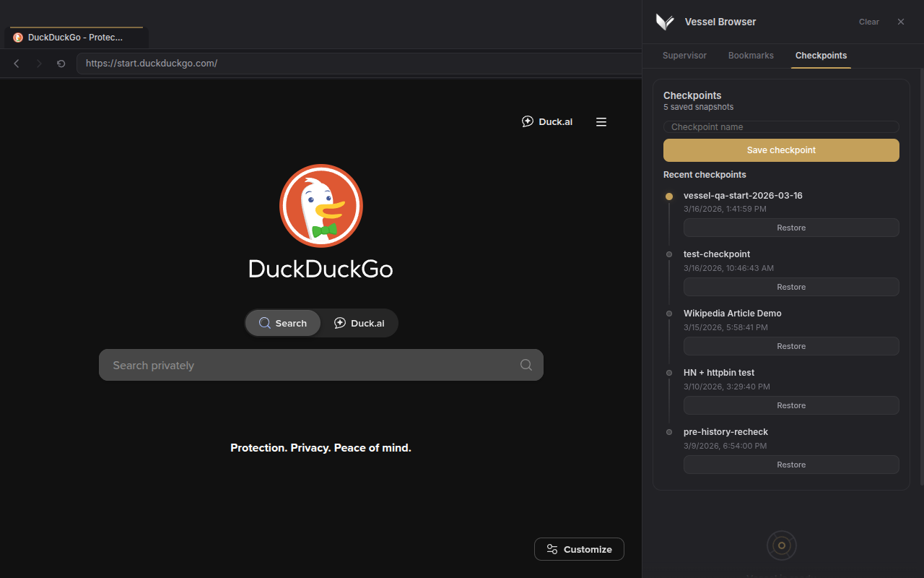
Task: Click the 5 saved snapshots text
Action: click(698, 107)
